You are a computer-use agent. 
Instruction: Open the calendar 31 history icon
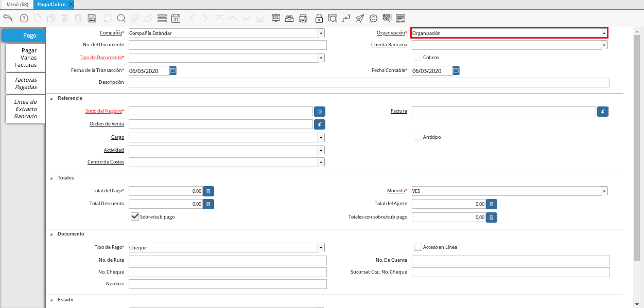(176, 19)
